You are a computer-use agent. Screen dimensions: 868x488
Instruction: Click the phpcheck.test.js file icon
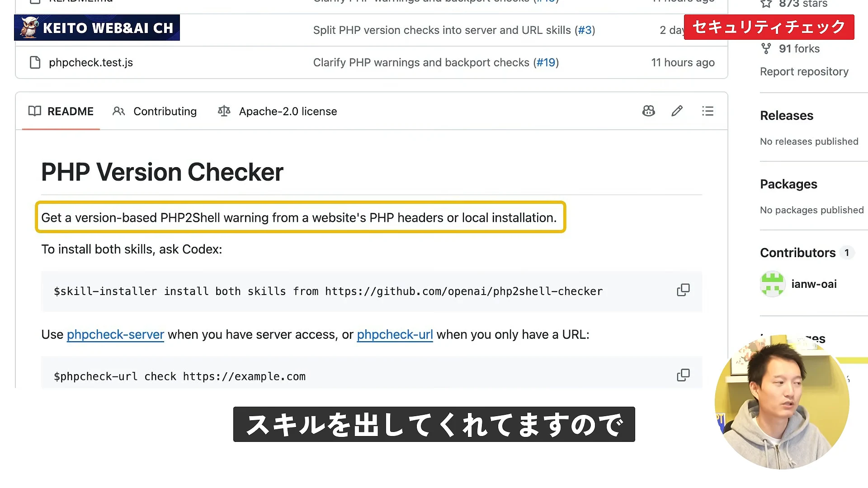35,62
